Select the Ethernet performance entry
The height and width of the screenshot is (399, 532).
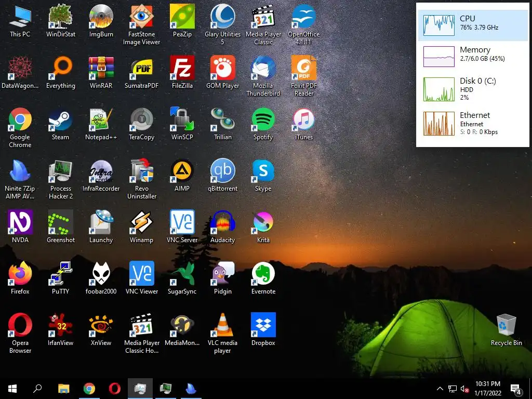473,123
